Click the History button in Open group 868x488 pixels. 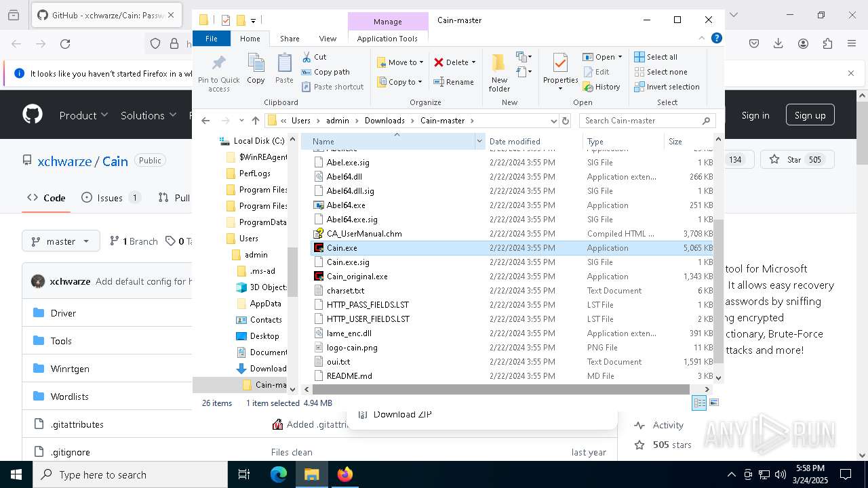coord(601,87)
